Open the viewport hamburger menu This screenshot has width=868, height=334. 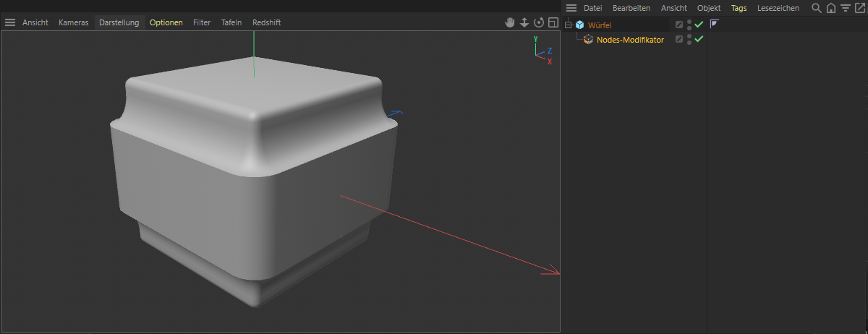(10, 22)
